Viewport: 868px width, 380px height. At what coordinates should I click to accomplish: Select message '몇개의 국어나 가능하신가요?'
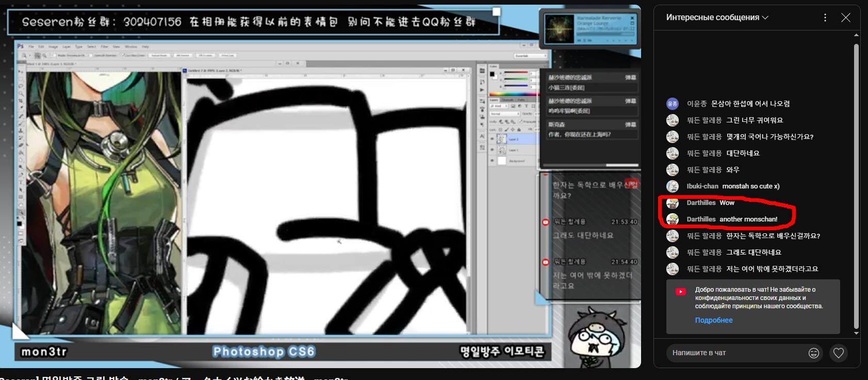770,137
